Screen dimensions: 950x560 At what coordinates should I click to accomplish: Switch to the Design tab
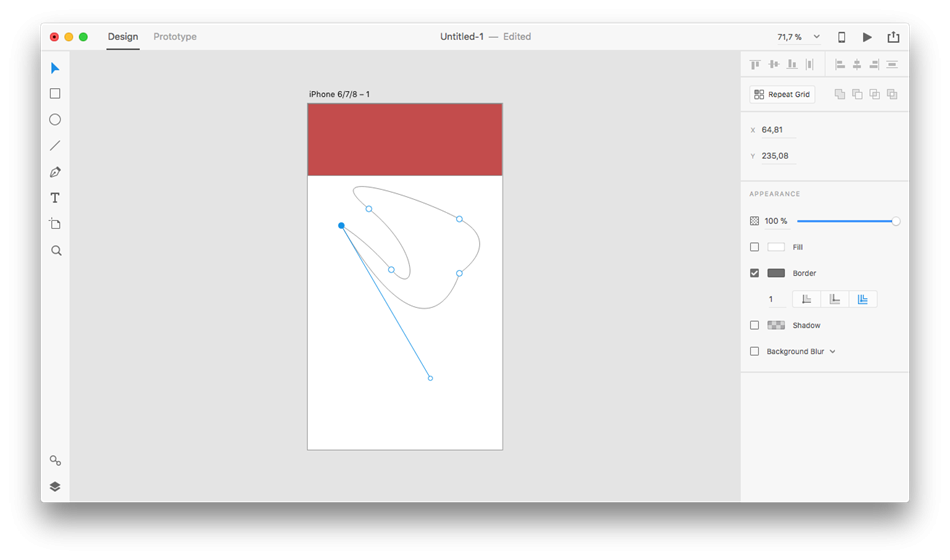[123, 36]
